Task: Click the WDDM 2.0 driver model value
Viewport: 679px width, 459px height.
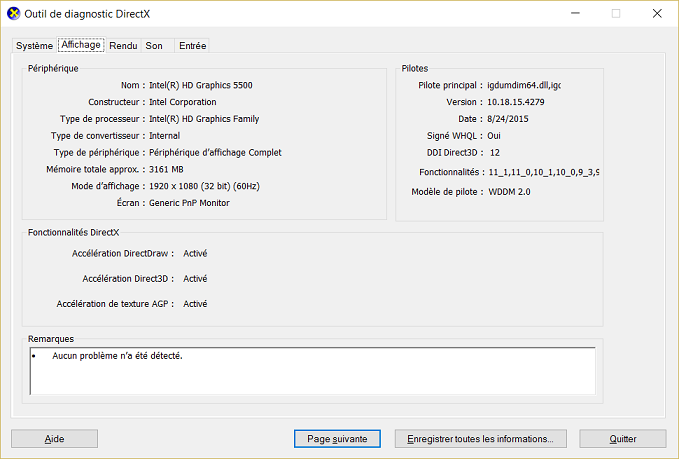Action: coord(509,191)
